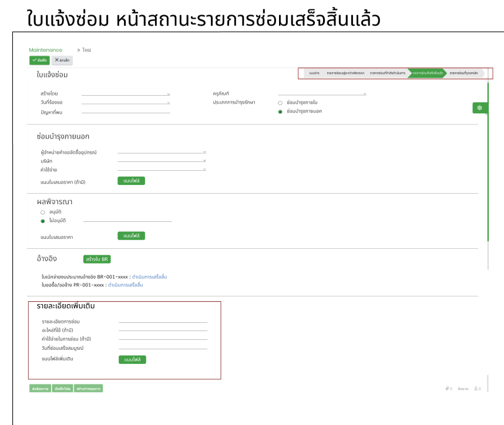Viewport: 504px width, 425px height.
Task: Click the followers person icon at bottom
Action: 476,389
